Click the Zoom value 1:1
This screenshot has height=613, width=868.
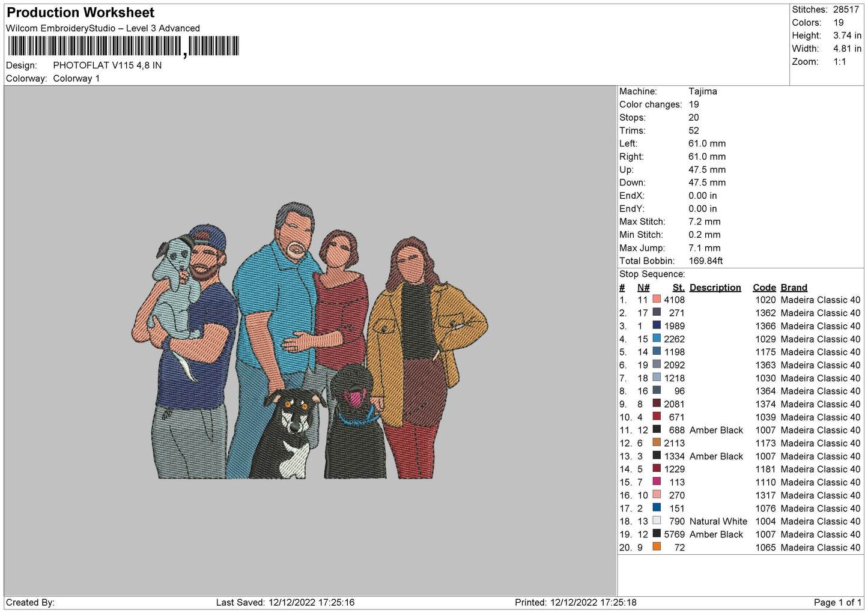click(x=839, y=62)
